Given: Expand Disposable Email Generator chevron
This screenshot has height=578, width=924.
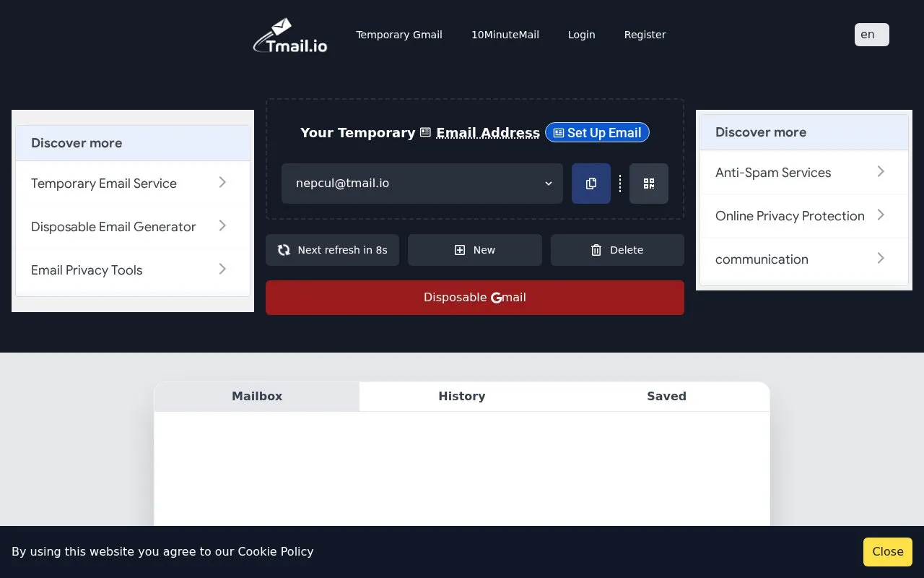Looking at the screenshot, I should click(222, 226).
